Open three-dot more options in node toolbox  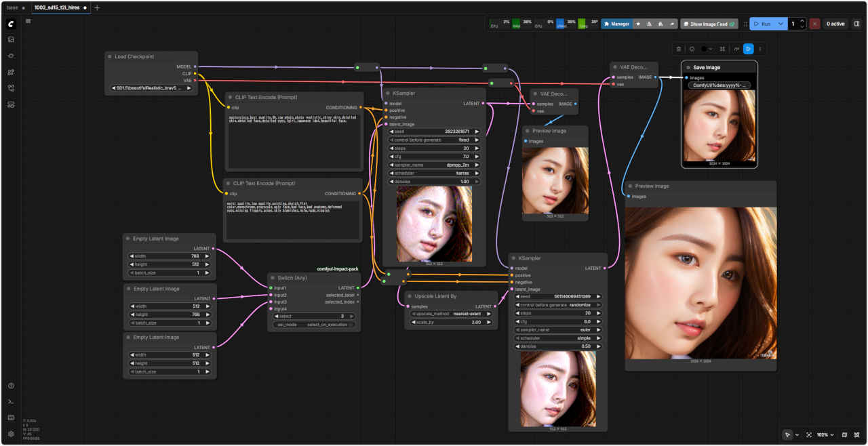click(x=759, y=49)
